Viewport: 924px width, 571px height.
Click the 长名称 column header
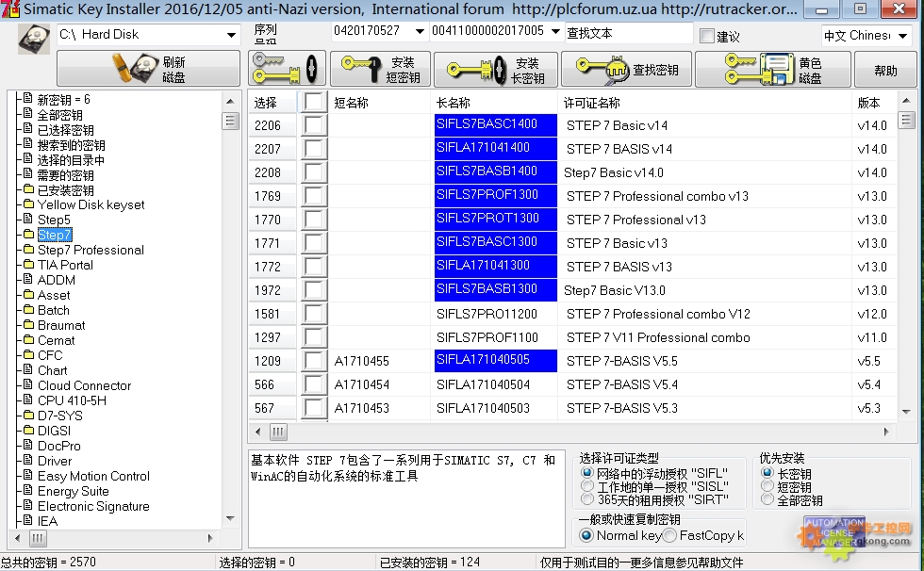pyautogui.click(x=494, y=103)
